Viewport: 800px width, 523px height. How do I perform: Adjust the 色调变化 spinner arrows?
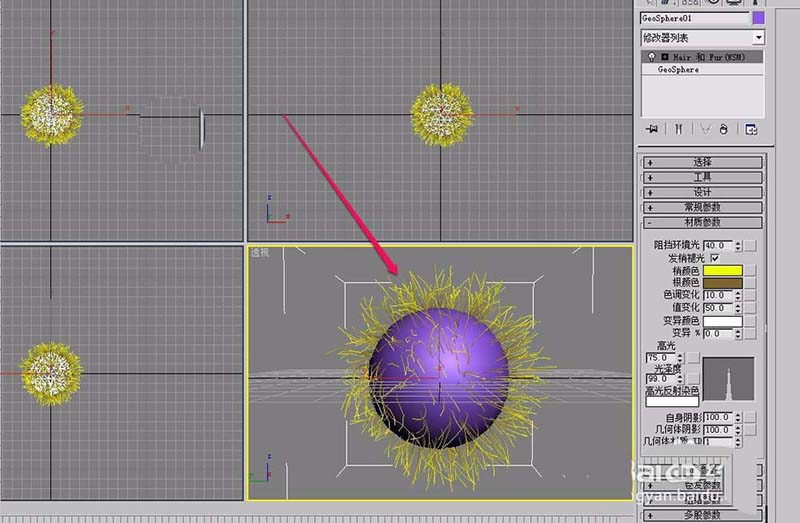738,295
